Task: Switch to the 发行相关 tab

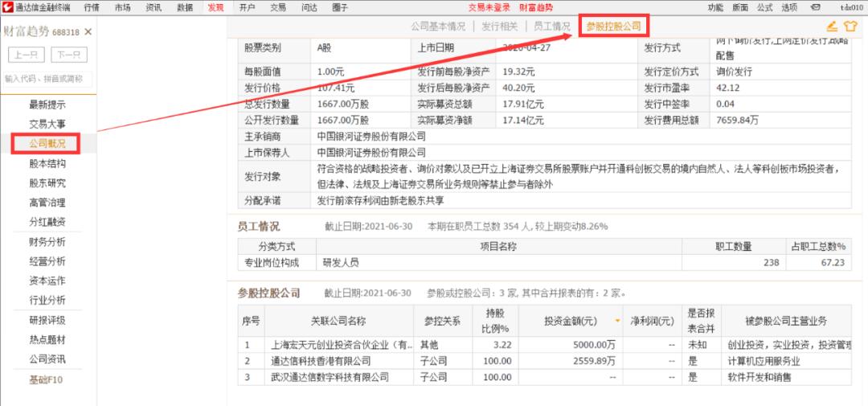Action: (499, 26)
